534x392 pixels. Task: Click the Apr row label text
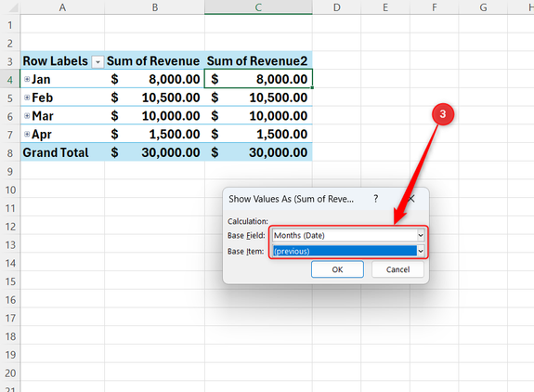pos(42,135)
